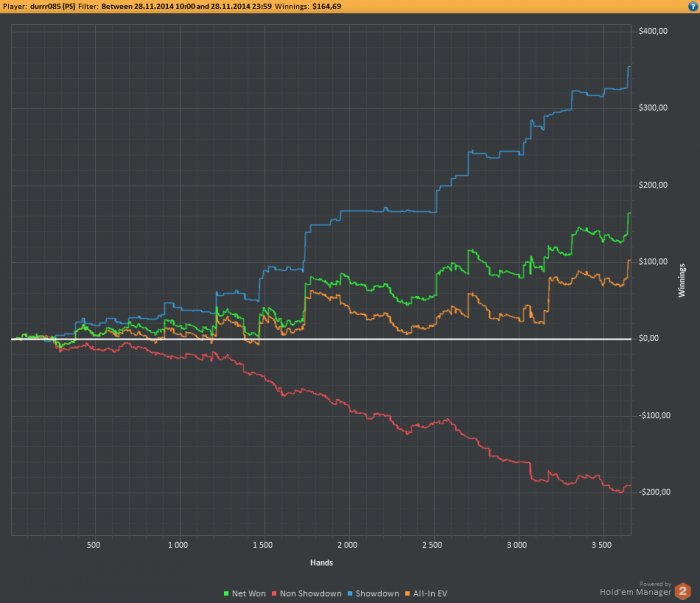Click the green Net Won color square
Image resolution: width=700 pixels, height=603 pixels.
tap(226, 594)
